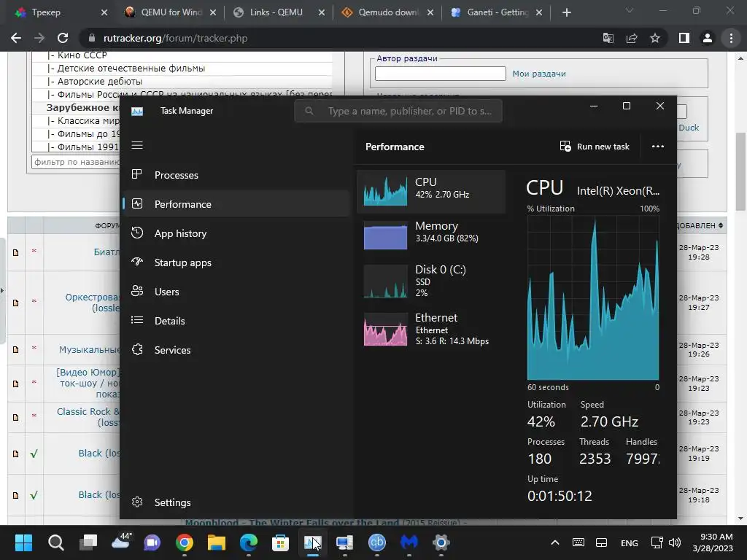Select the Performance page in Task Manager

(x=236, y=204)
